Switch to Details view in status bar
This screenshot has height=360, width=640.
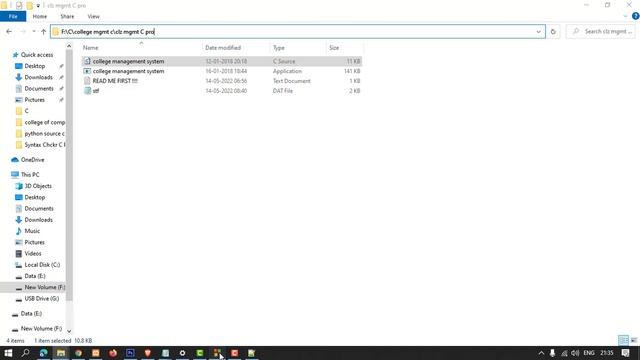[623, 340]
